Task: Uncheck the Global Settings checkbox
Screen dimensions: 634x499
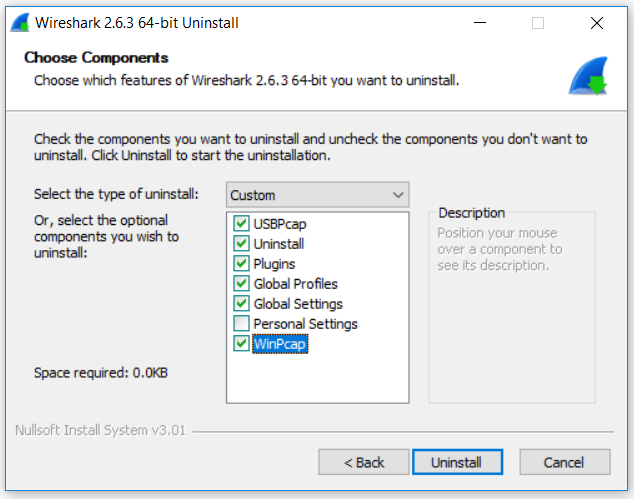Action: click(x=241, y=303)
